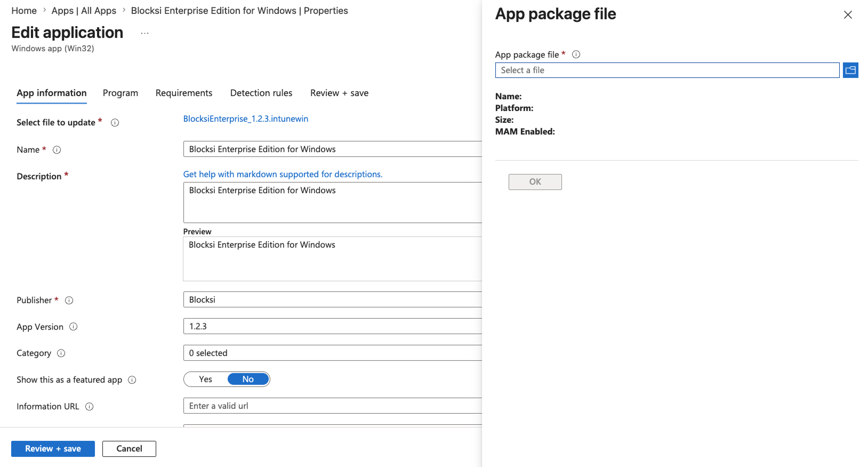Screen dimensions: 868x467
Task: Click info icon next to Category
Action: 61,353
